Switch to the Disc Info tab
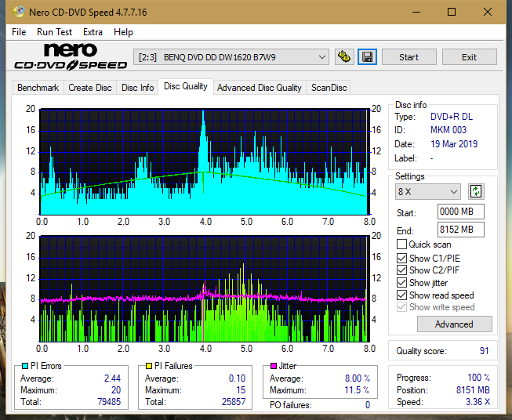512x420 pixels. (x=137, y=88)
